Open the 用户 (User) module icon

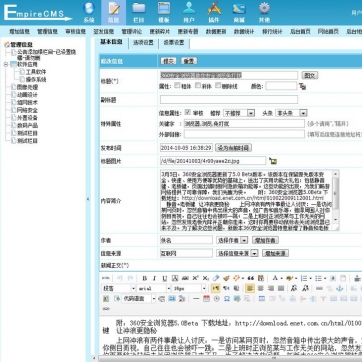click(x=189, y=12)
